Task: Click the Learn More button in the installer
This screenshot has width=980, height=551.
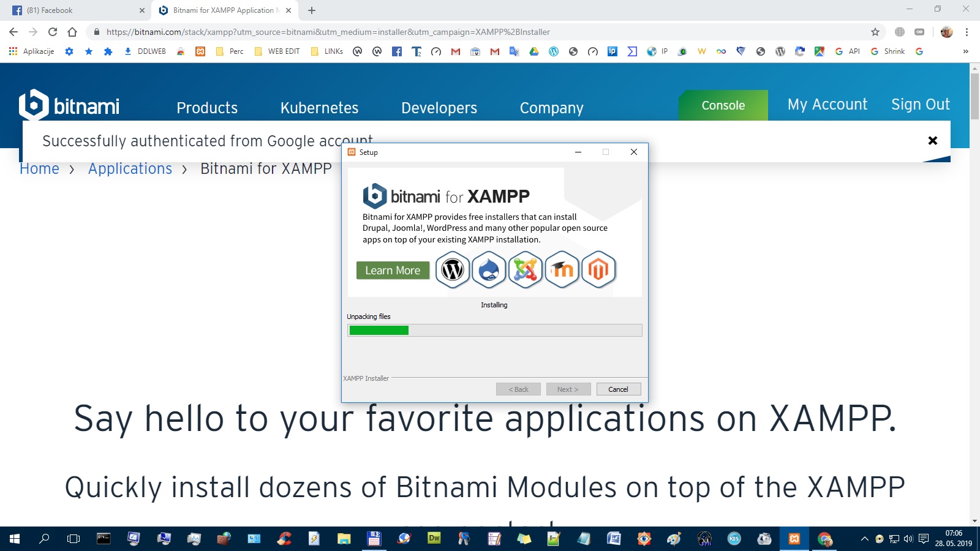Action: (393, 271)
